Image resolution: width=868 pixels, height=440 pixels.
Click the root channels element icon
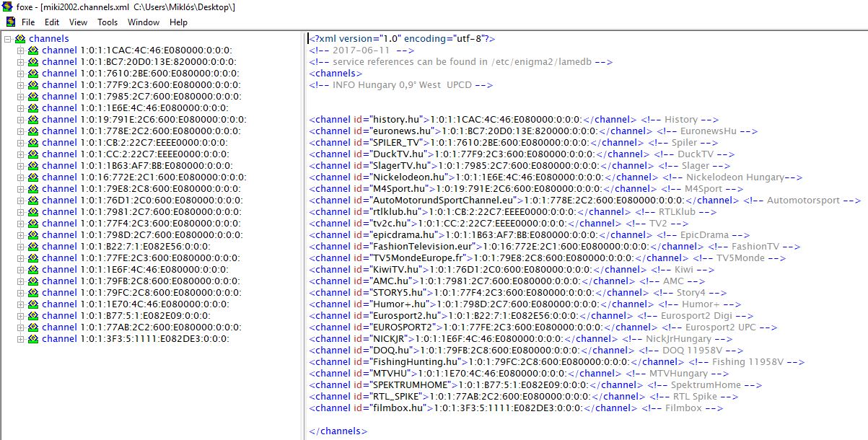20,39
